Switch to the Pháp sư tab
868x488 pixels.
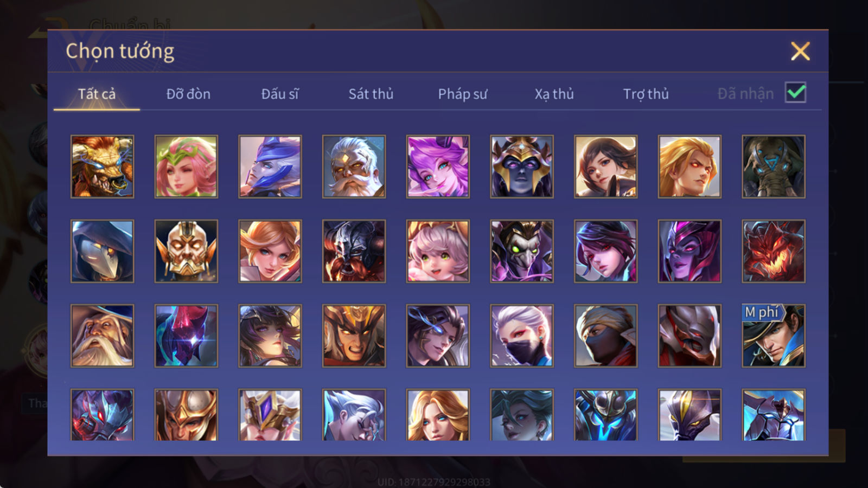point(463,94)
